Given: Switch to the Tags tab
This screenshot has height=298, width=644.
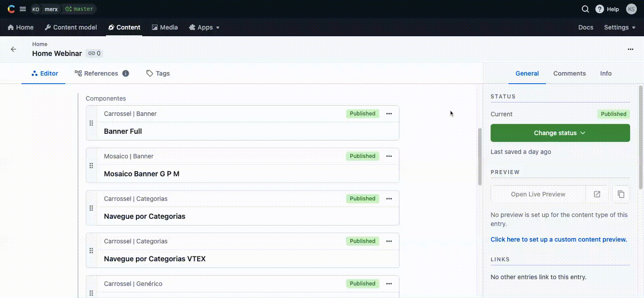Looking at the screenshot, I should 158,73.
